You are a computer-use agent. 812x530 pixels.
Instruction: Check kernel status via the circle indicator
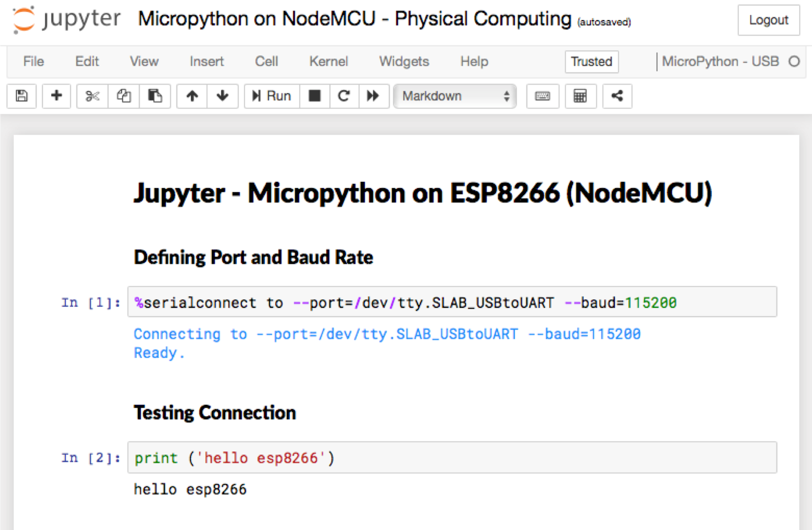tap(794, 61)
